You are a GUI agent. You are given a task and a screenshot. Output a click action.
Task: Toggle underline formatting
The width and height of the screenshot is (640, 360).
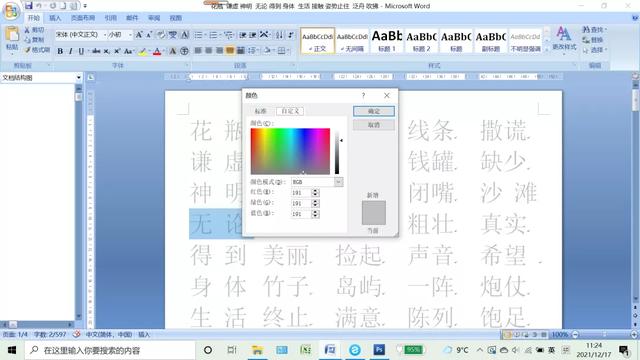pos(81,51)
